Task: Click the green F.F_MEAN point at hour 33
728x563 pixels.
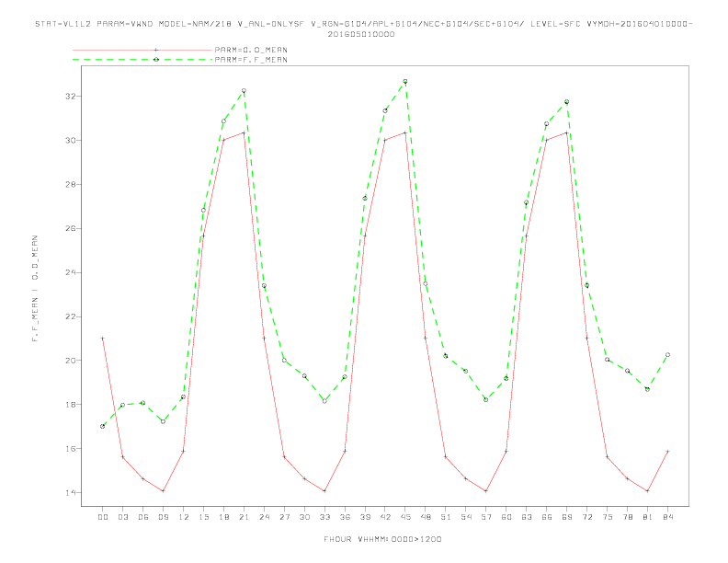Action: pyautogui.click(x=324, y=401)
